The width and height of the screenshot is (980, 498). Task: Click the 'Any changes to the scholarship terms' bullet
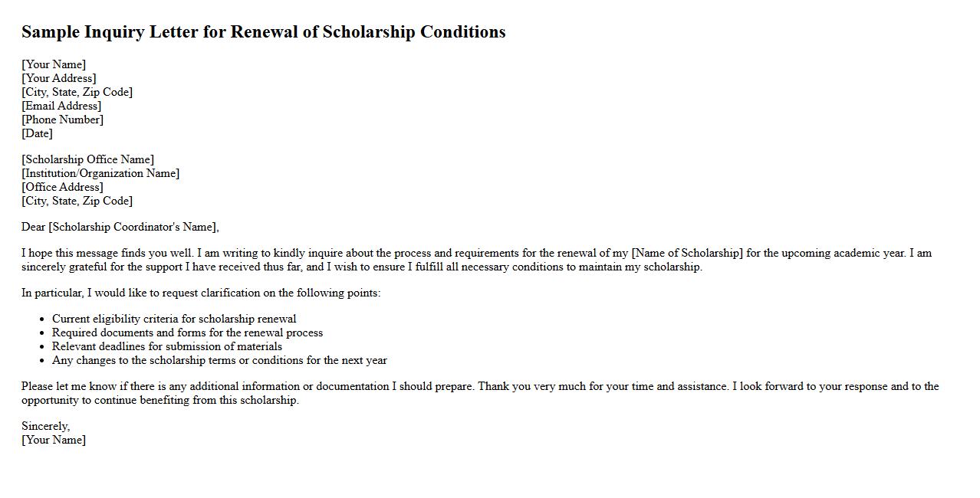[x=219, y=360]
